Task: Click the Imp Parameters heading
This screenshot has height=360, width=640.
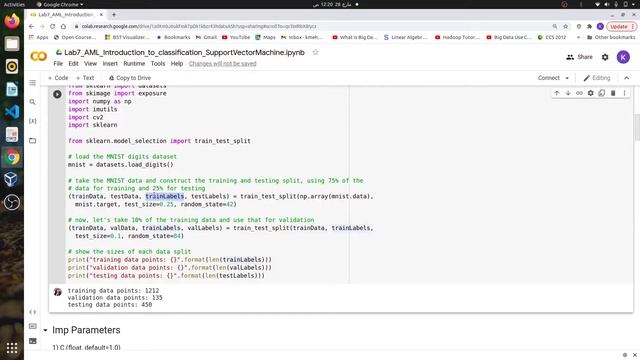Action: (x=86, y=330)
